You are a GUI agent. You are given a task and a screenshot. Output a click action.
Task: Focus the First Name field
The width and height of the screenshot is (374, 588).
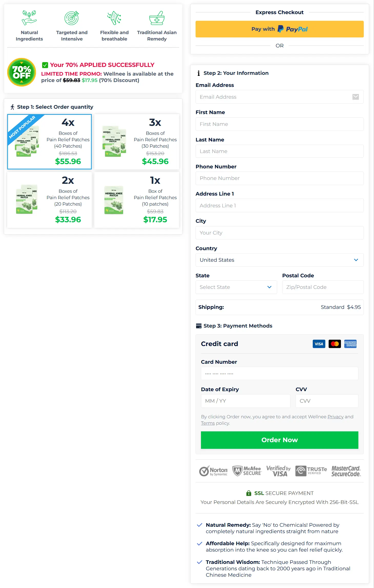coord(279,124)
